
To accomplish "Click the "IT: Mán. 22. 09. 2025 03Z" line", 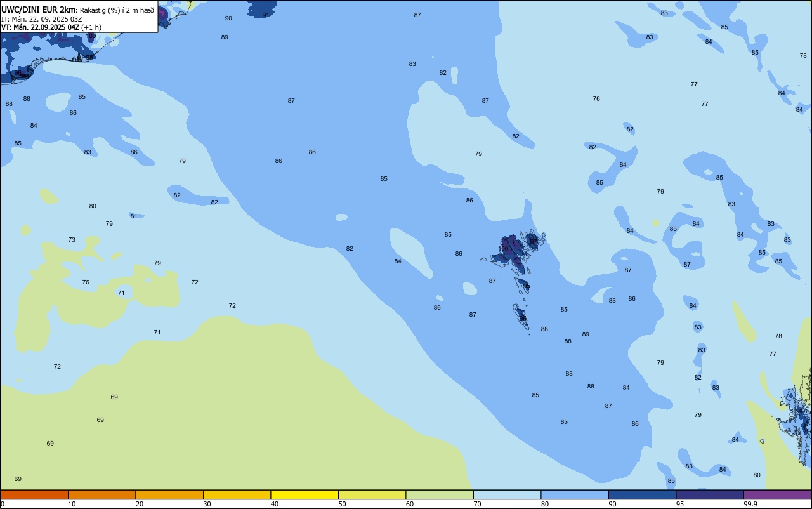I will point(43,19).
